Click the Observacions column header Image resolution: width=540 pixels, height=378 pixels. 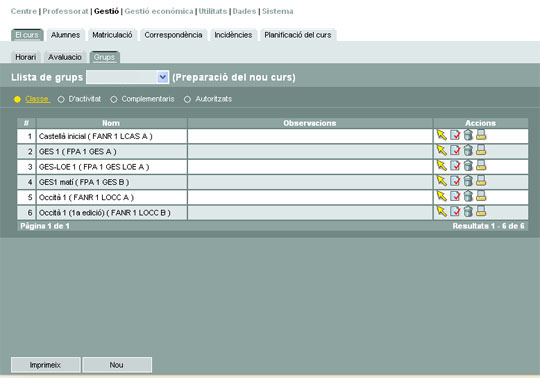(x=310, y=123)
